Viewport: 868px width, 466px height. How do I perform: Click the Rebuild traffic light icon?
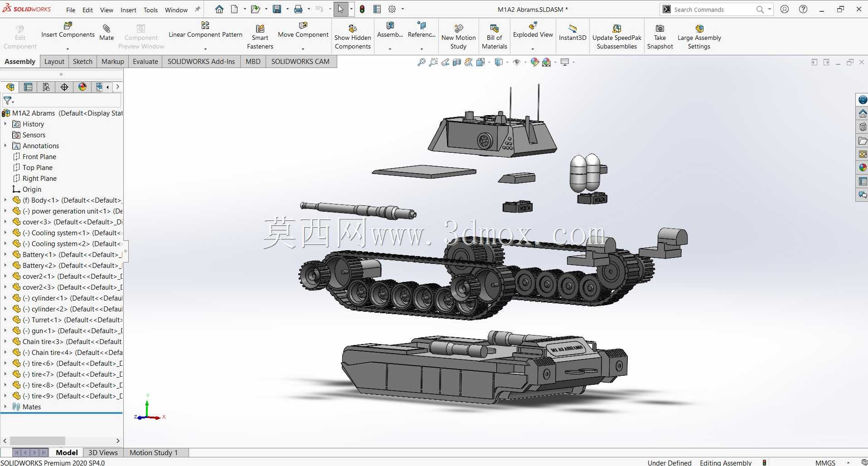[x=362, y=9]
